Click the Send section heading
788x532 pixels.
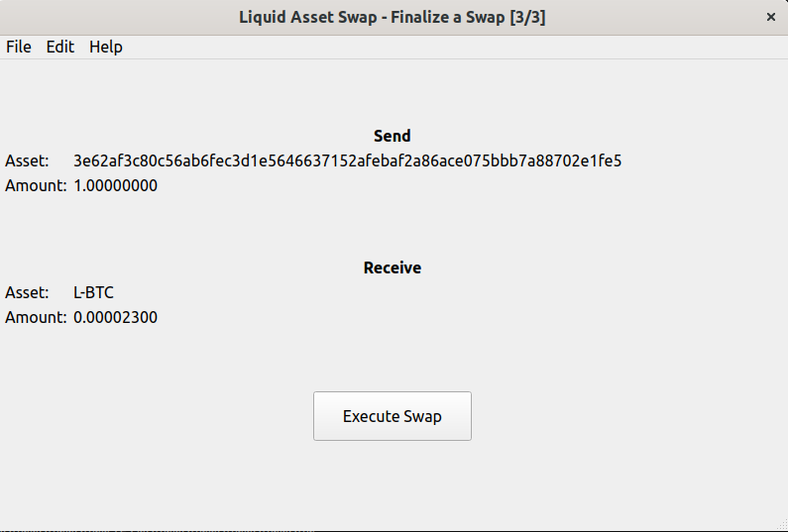[393, 136]
